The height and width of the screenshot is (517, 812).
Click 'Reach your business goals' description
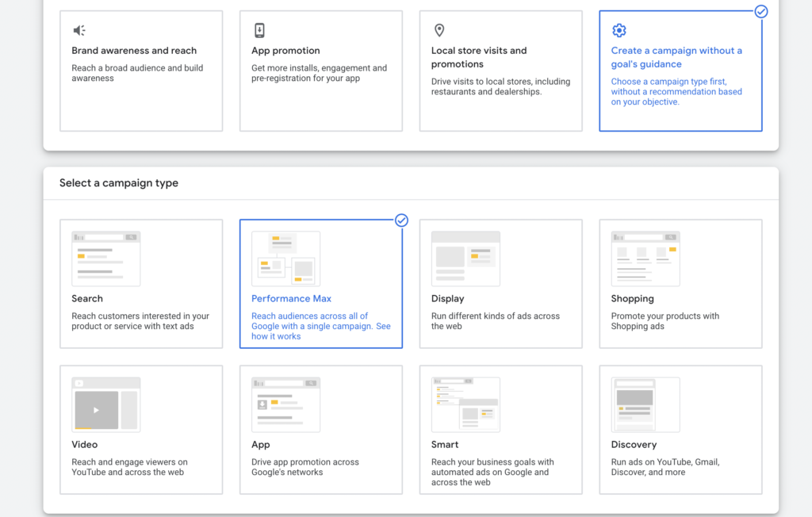point(492,472)
